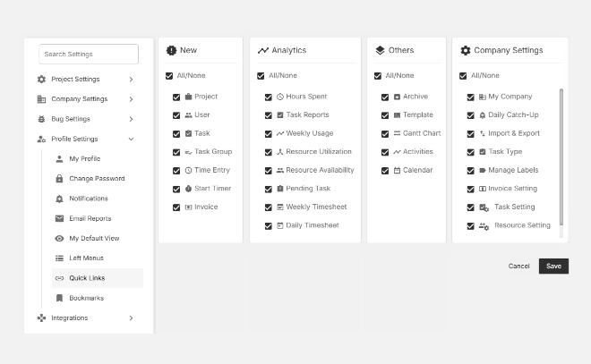Expand Bug Settings chevron

131,119
